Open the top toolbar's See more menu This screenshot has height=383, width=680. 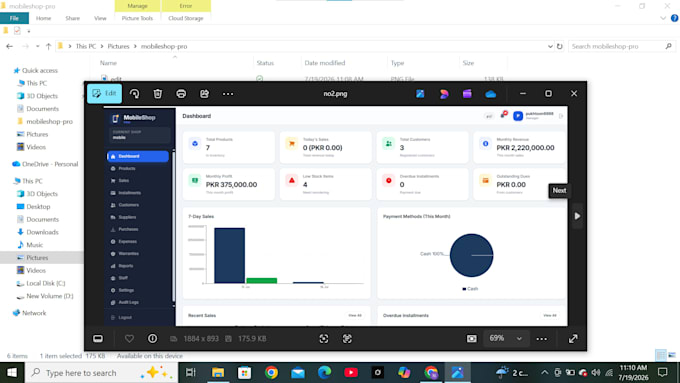pyautogui.click(x=228, y=94)
